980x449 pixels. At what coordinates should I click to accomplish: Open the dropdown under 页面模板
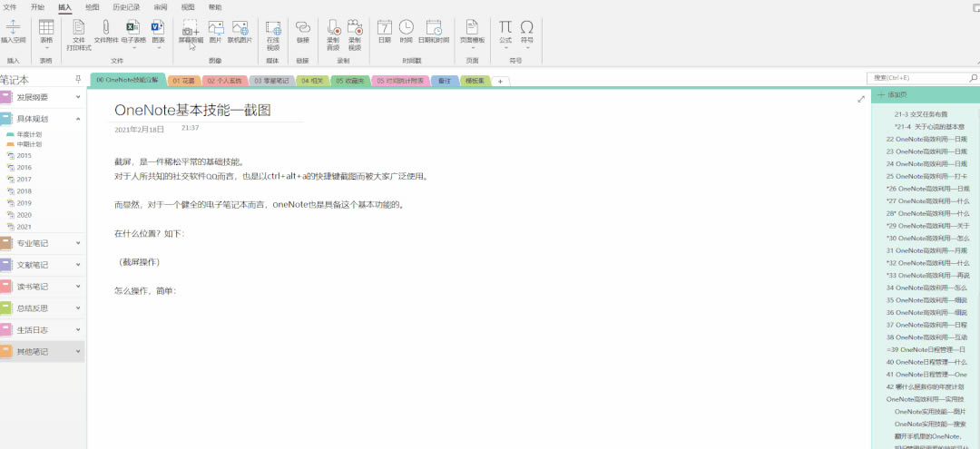click(472, 47)
